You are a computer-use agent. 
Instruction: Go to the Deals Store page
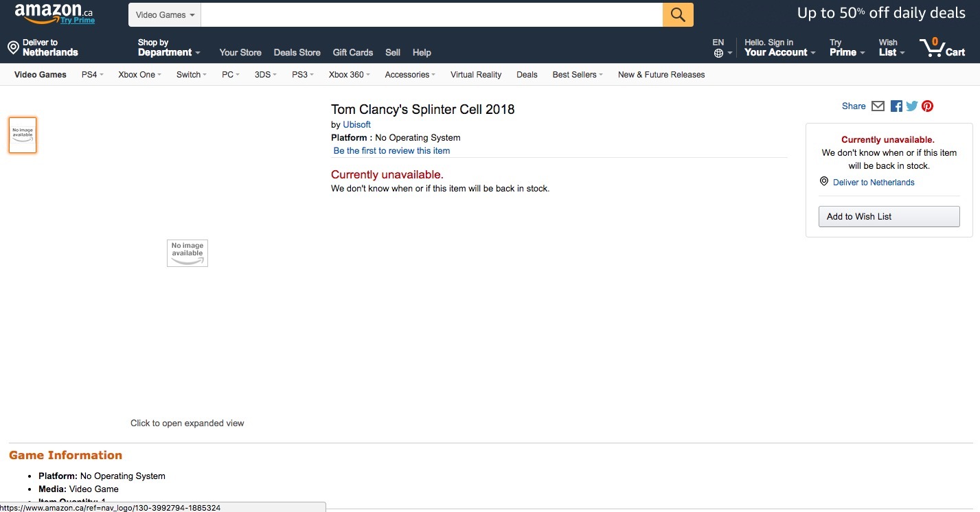click(297, 53)
